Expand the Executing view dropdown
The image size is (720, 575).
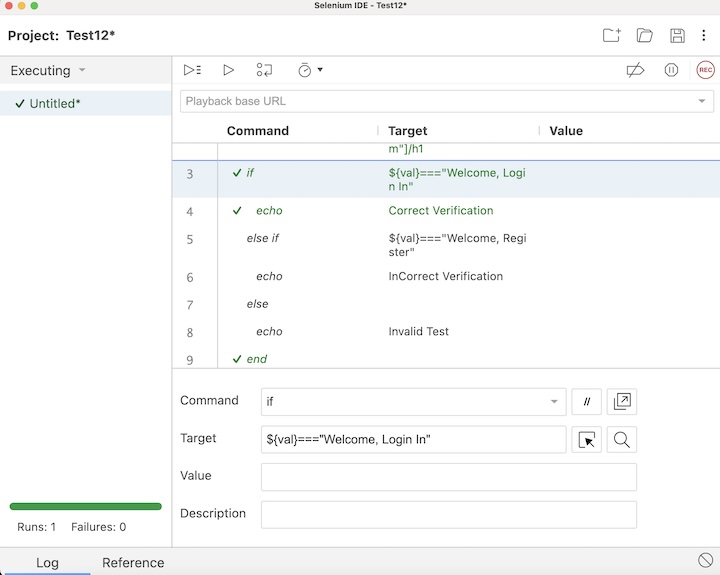click(x=82, y=71)
